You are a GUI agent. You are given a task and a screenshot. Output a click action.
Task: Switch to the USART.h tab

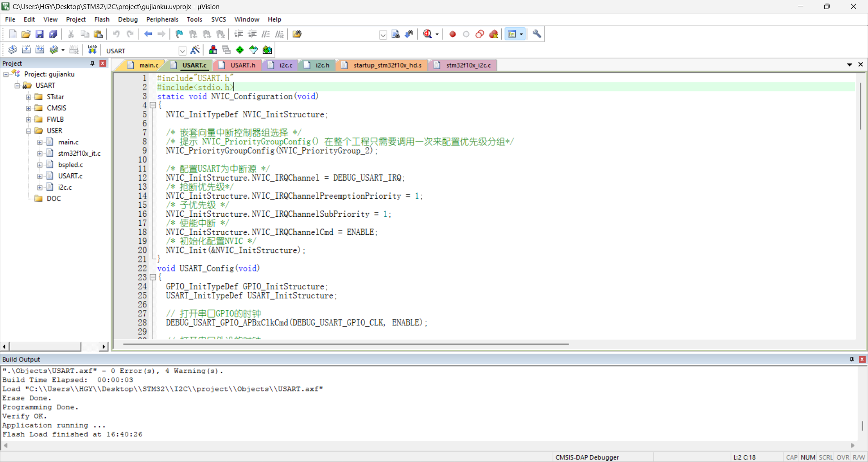(238, 65)
